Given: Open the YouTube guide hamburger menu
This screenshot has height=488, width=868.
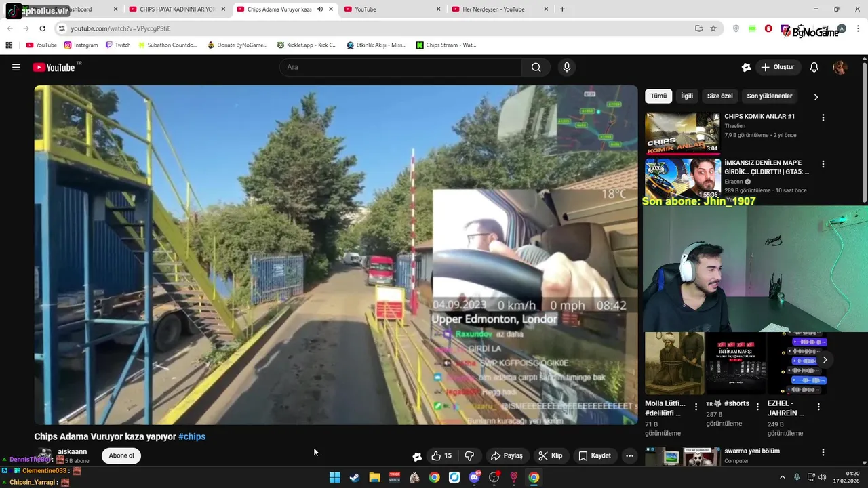Looking at the screenshot, I should pyautogui.click(x=16, y=67).
